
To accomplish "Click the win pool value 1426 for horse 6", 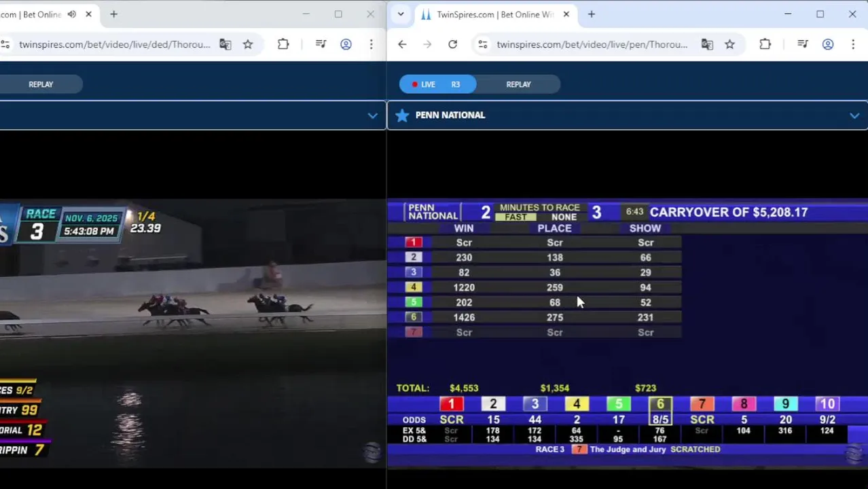I will click(x=464, y=317).
